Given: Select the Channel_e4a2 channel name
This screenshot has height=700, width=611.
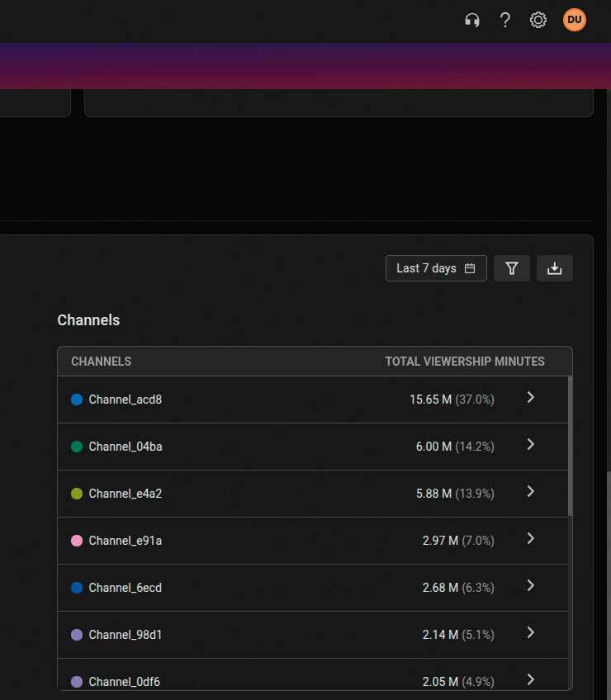Looking at the screenshot, I should [126, 494].
